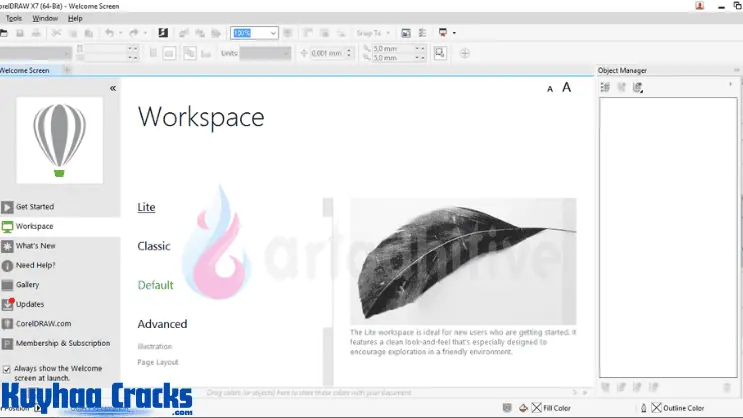Open the application launcher dropdown arrow
Viewport: 743px width, 418px height.
(x=454, y=33)
